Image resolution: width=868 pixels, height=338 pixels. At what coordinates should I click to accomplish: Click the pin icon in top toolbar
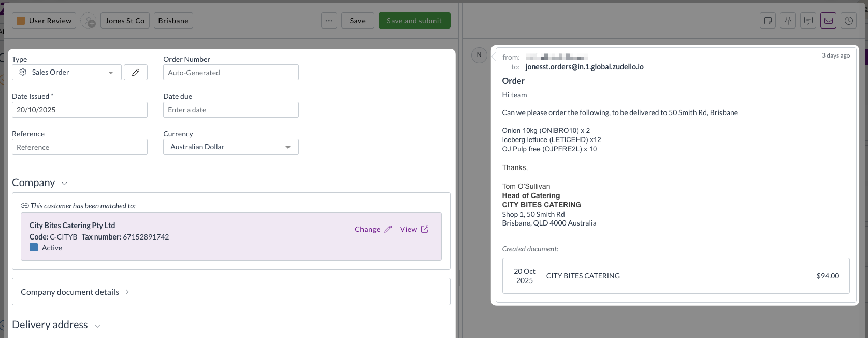[788, 21]
